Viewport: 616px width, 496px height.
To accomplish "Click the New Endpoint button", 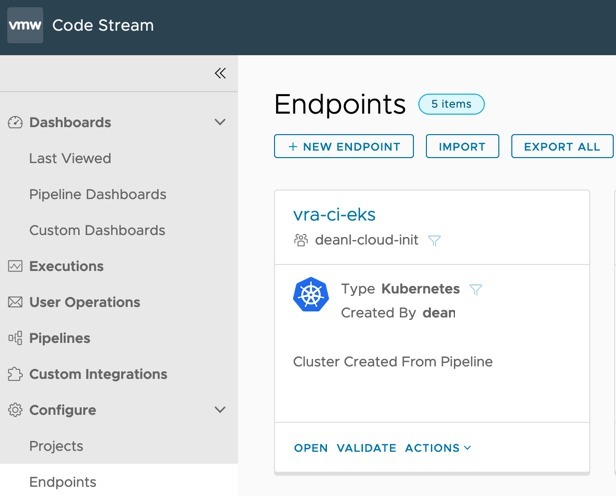I will (344, 146).
